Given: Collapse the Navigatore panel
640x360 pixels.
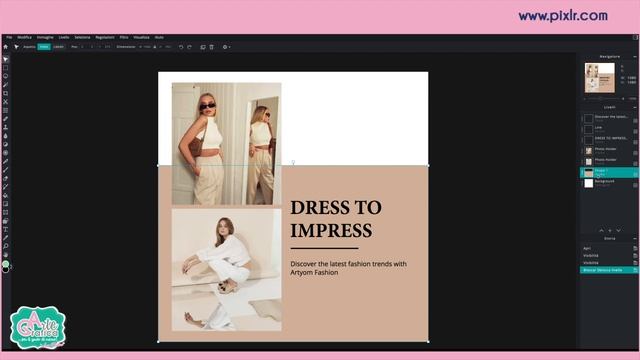Looking at the screenshot, I should tap(635, 56).
